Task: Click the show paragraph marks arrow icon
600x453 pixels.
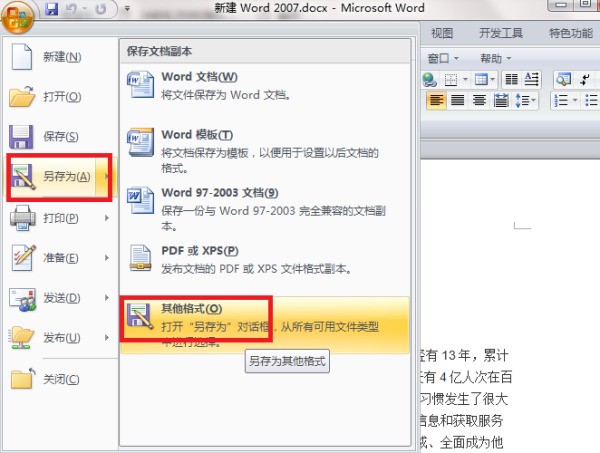Action: pos(585,80)
